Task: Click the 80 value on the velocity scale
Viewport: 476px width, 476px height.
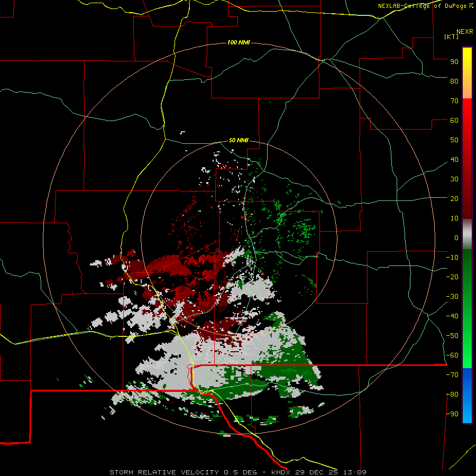Action: coord(454,81)
